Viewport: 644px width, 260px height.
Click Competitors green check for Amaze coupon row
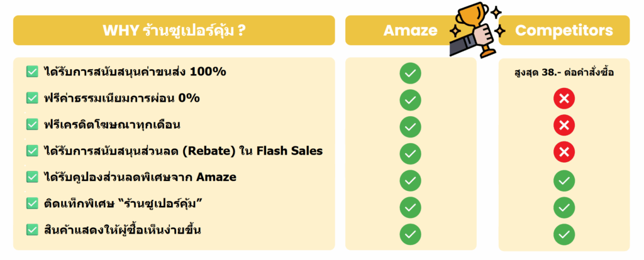[563, 180]
